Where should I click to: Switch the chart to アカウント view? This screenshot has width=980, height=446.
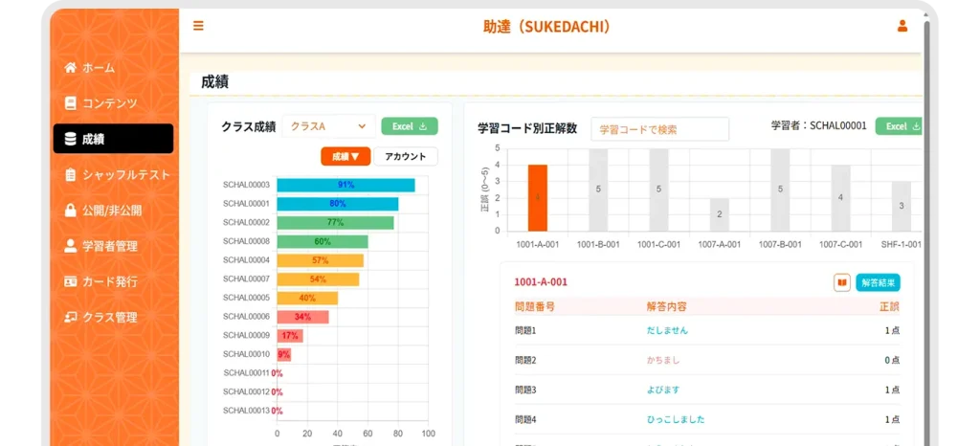405,157
